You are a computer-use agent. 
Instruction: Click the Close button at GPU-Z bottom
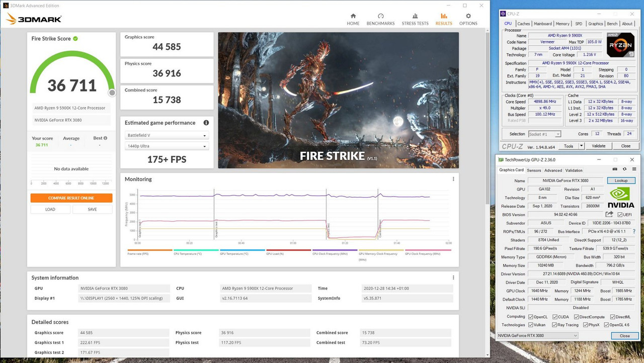pos(624,336)
